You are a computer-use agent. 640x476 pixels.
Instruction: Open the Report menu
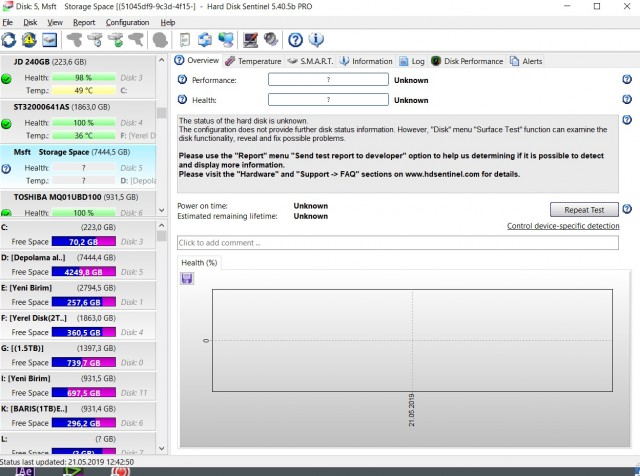tap(84, 22)
